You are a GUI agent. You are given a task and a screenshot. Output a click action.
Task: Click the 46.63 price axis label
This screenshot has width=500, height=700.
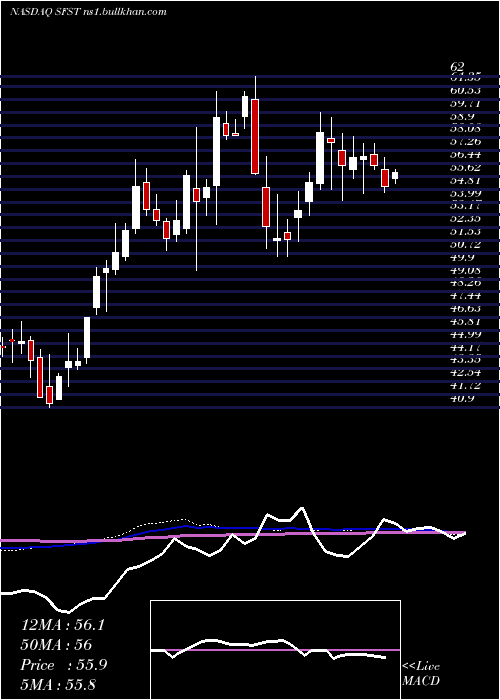(465, 308)
